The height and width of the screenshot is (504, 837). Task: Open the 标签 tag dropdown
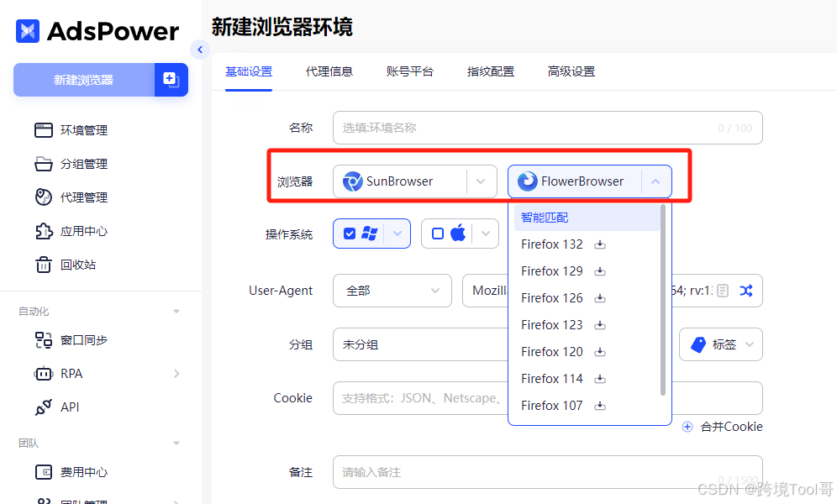pos(721,344)
